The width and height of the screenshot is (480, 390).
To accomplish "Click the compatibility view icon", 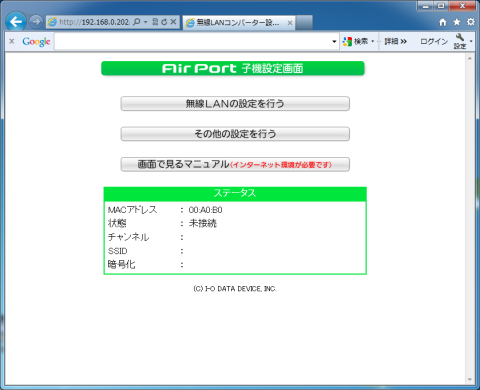I will (x=155, y=22).
